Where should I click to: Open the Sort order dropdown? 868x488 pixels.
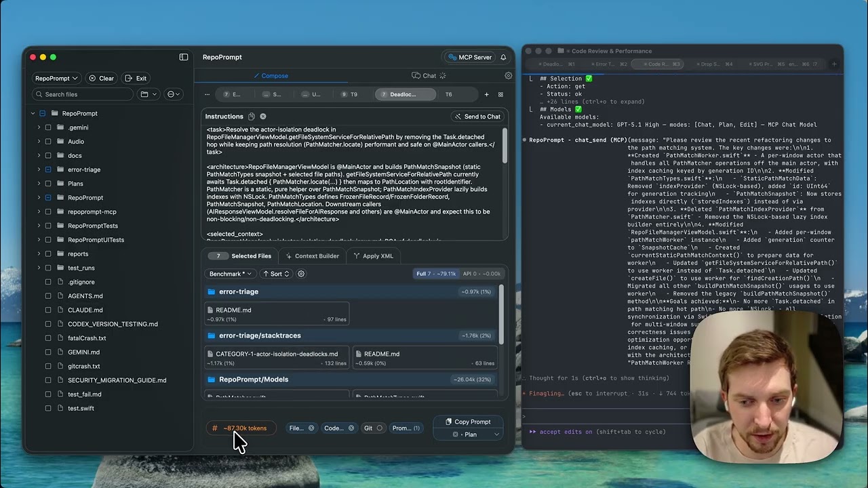276,274
